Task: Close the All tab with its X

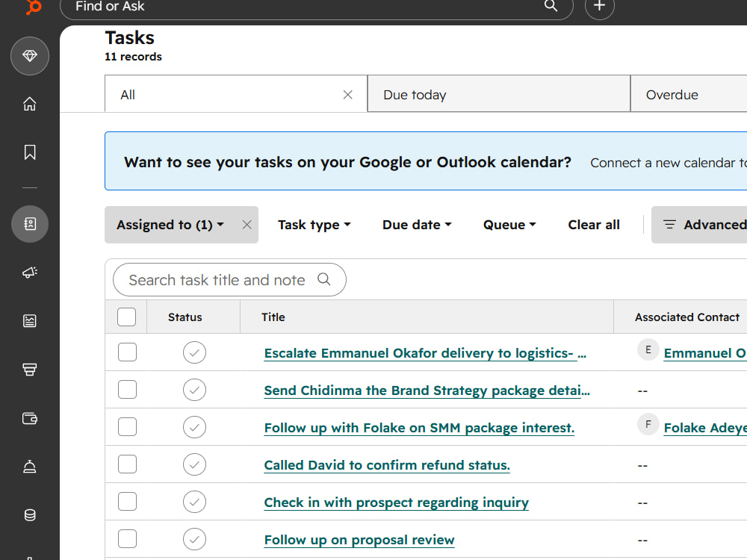Action: coord(348,95)
